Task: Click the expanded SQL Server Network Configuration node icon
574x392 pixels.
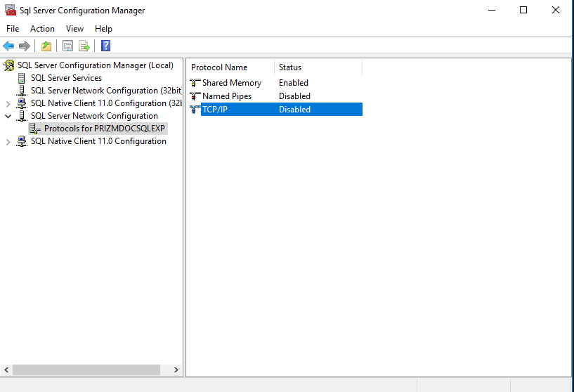Action: tap(22, 116)
